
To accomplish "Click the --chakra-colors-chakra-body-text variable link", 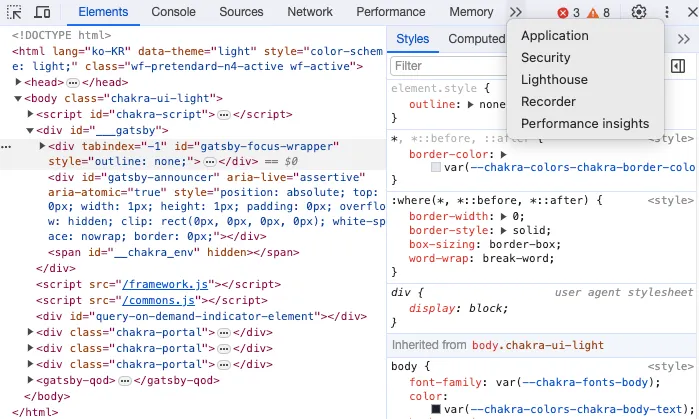I will pos(573,410).
